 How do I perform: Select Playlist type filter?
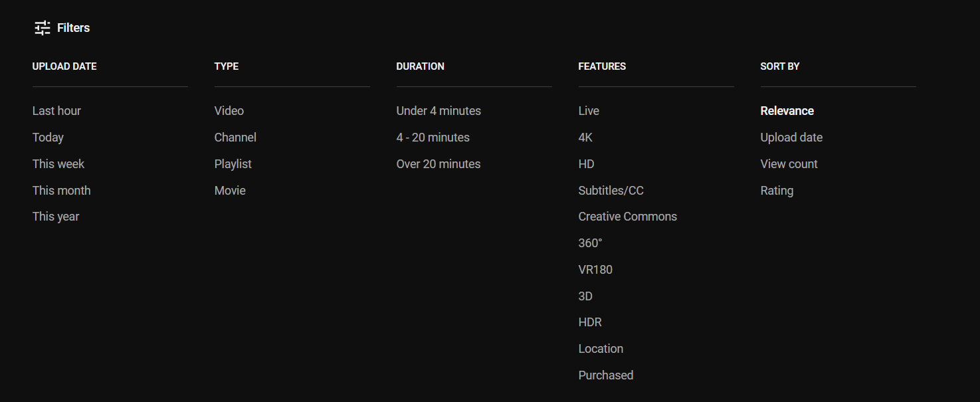tap(233, 164)
